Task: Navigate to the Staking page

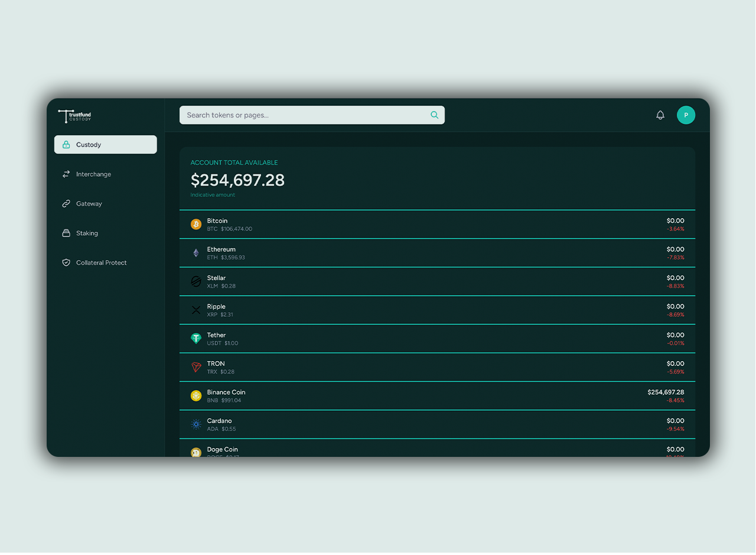Action: [x=87, y=233]
